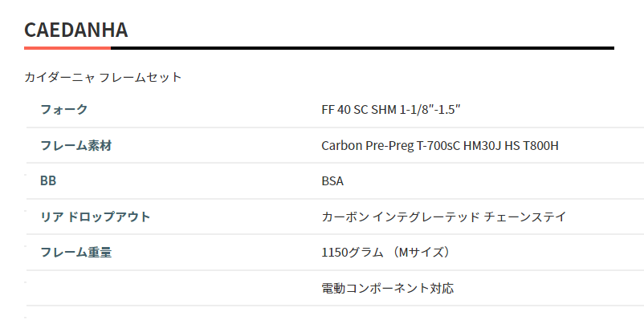Select the カイダーニャ フレームセット subtitle

pyautogui.click(x=103, y=77)
